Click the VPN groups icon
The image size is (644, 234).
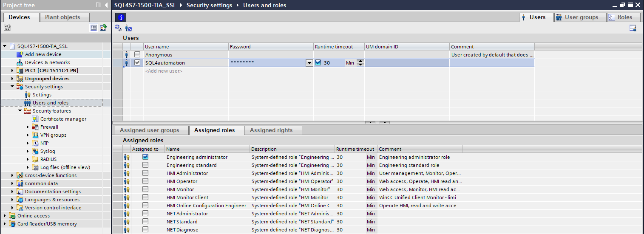(x=35, y=135)
